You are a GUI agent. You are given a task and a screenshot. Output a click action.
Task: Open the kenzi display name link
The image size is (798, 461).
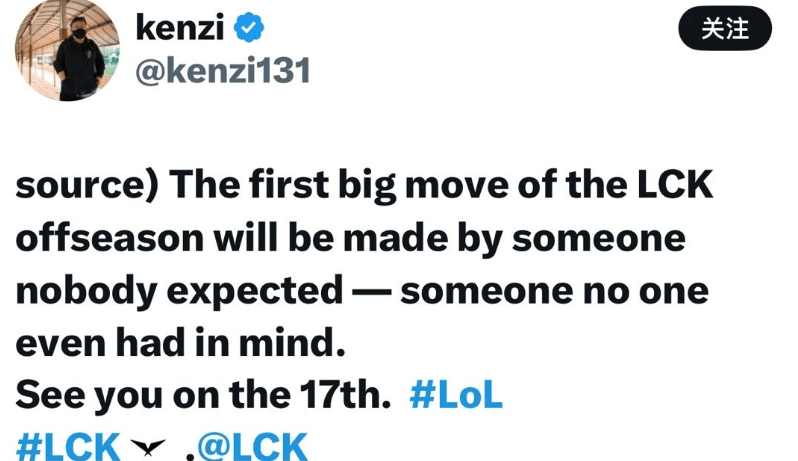point(179,28)
